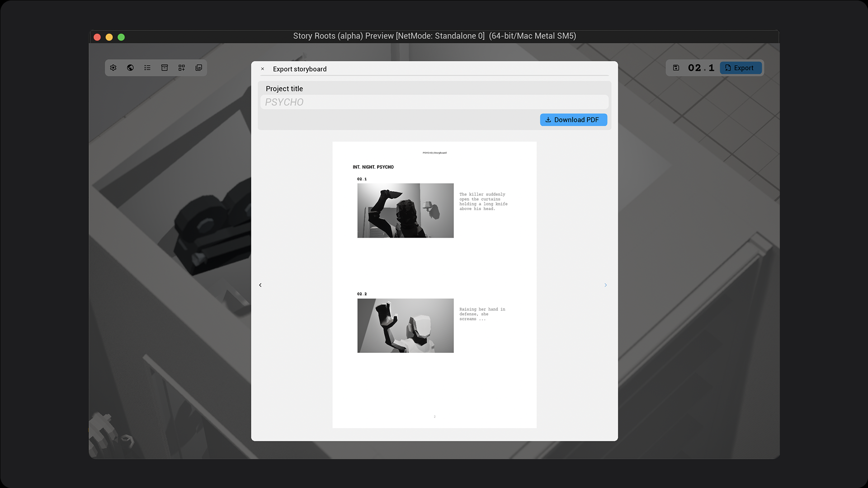Open the settings gear icon
The height and width of the screenshot is (488, 868).
pos(113,68)
